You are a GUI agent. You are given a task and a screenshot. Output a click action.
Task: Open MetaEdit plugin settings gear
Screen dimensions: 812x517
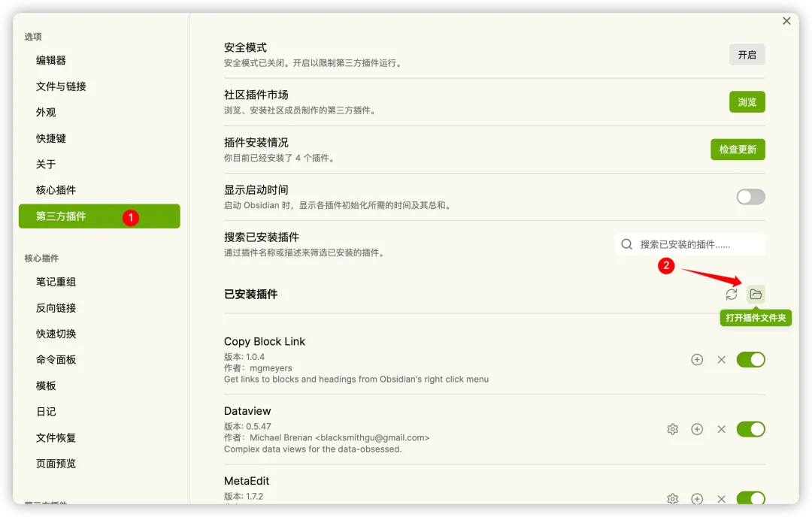click(673, 498)
